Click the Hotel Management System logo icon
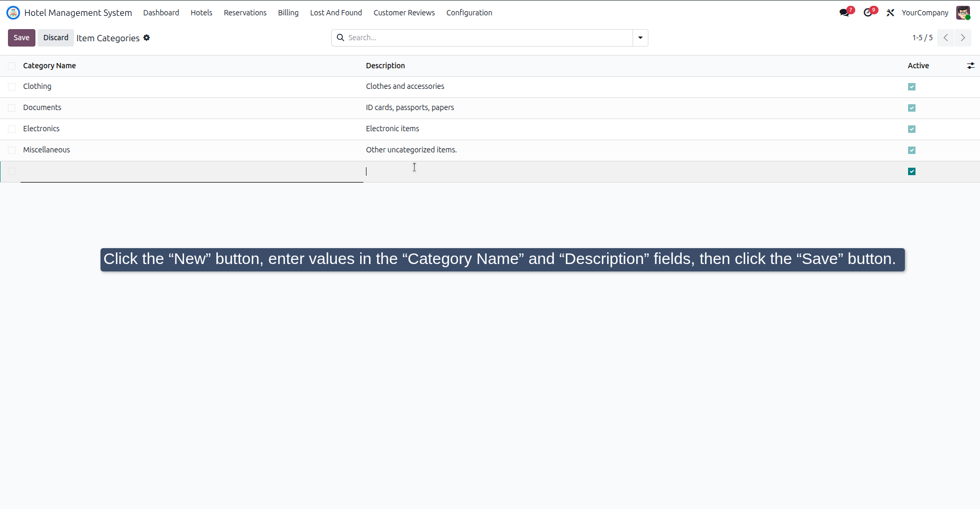 (x=13, y=13)
